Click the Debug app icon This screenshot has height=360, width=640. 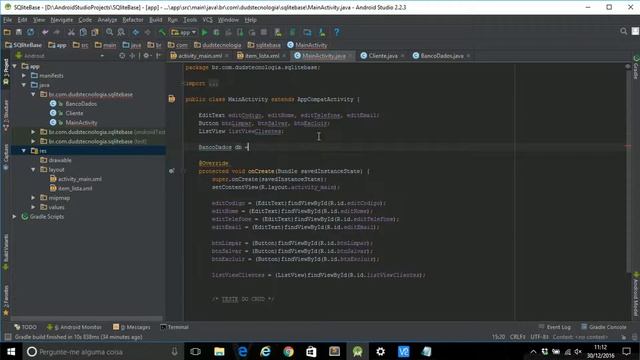[x=216, y=32]
